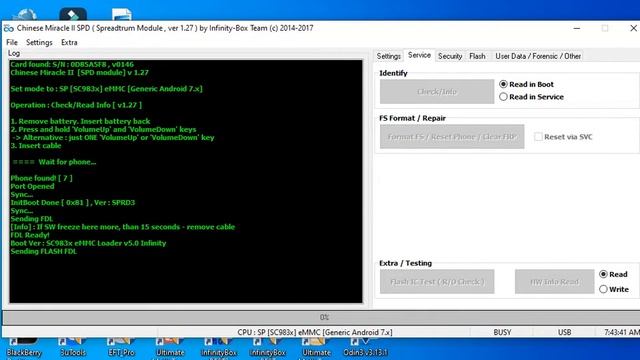Close the Chinese Miracle II SPD window
The image size is (640, 360).
point(633,28)
